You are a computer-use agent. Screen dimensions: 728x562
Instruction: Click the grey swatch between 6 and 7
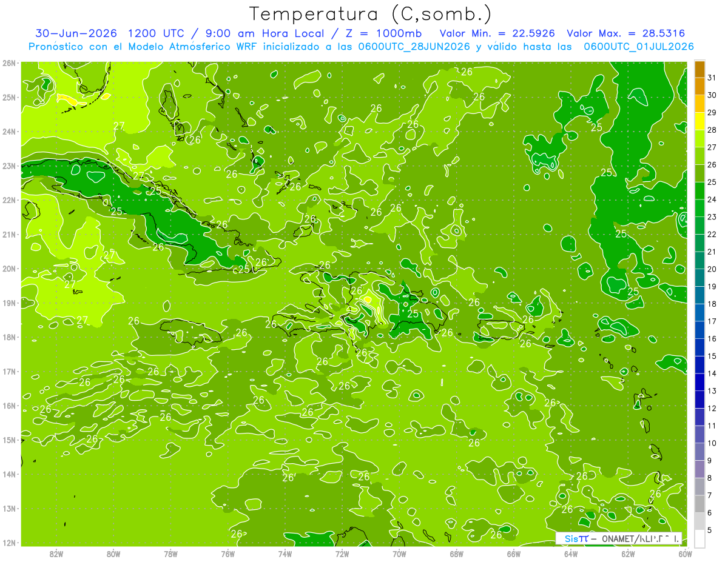(x=699, y=504)
